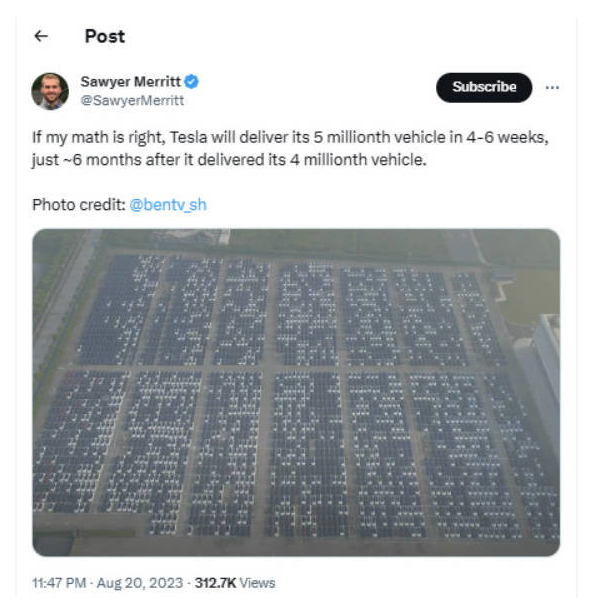608x599 pixels.
Task: Open the @bentv_sh mention link
Action: click(168, 205)
